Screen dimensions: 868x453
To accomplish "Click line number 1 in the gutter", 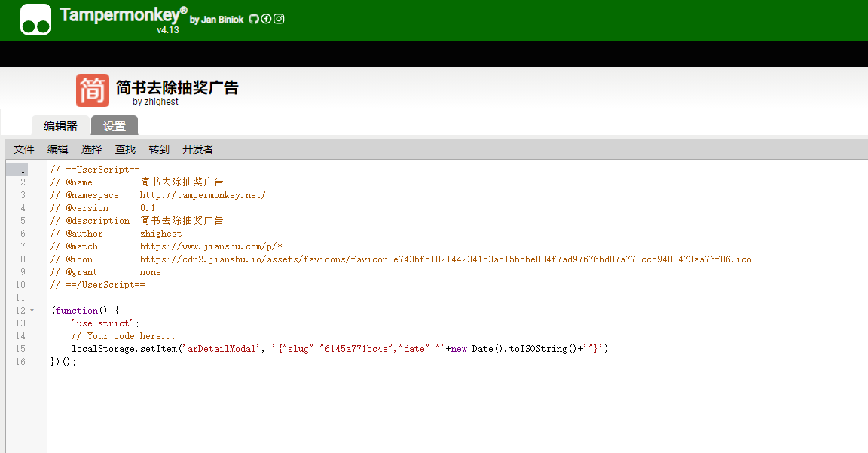I will pos(23,170).
